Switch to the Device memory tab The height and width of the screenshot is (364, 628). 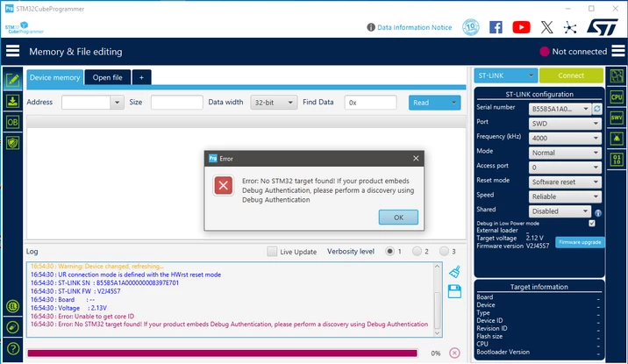pyautogui.click(x=55, y=77)
